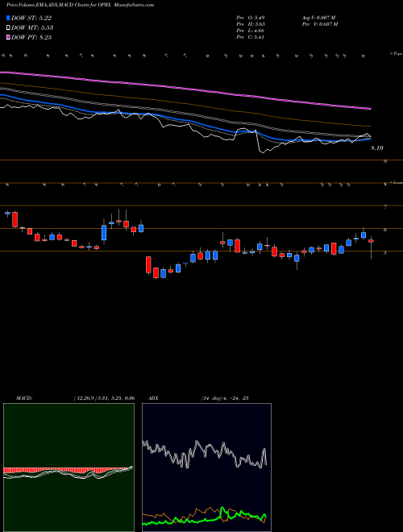403x532 pixels.
Task: Select the 'DOW ST: 5.22' label
Action: pos(31,18)
